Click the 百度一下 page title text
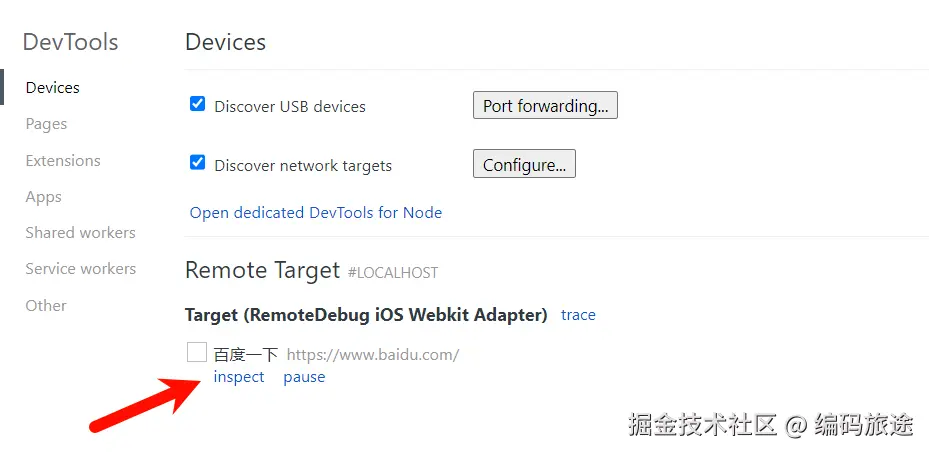The width and height of the screenshot is (929, 454). pos(246,354)
